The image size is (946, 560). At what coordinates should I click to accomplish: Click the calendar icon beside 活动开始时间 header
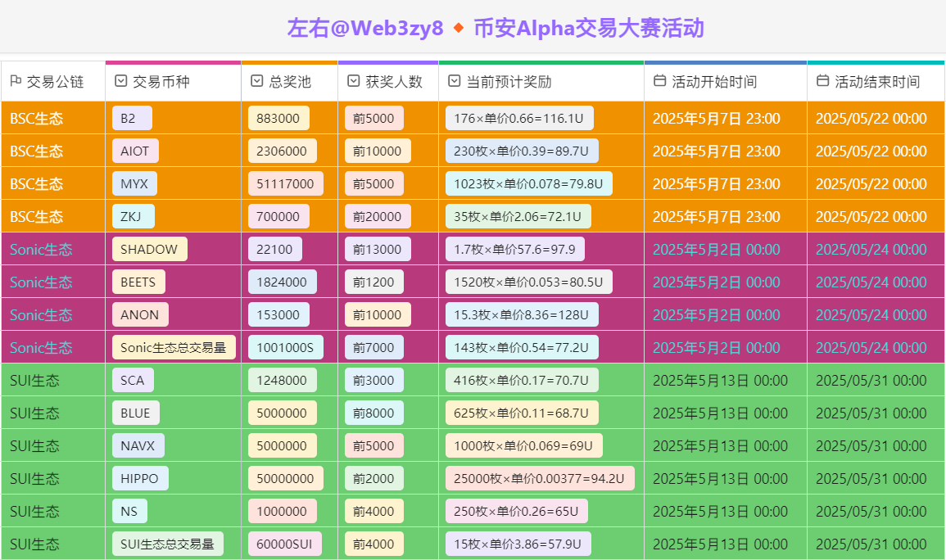[x=660, y=81]
